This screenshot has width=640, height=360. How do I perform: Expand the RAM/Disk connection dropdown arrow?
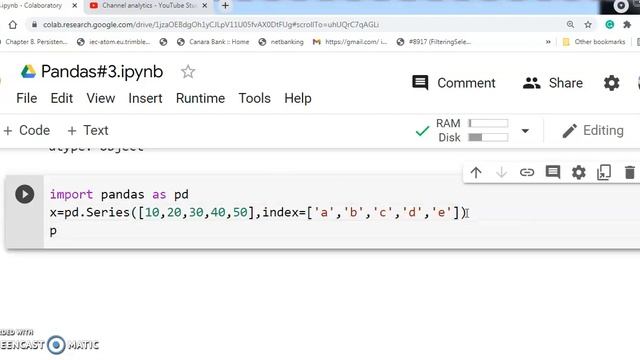click(525, 131)
